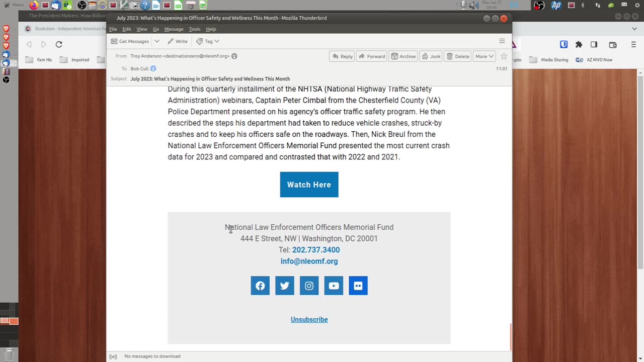Open the Twitter icon in email footer
This screenshot has height=362, width=644.
285,286
